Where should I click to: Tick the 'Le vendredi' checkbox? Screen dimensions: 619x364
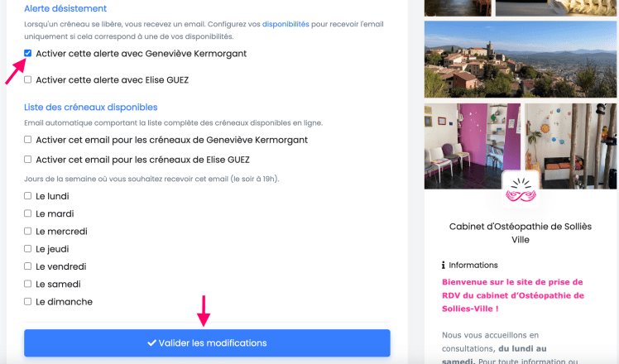pyautogui.click(x=28, y=266)
